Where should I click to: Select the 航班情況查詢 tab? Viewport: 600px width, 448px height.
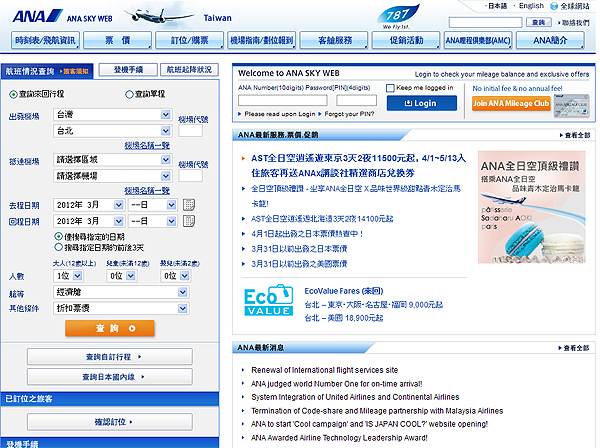click(47, 71)
